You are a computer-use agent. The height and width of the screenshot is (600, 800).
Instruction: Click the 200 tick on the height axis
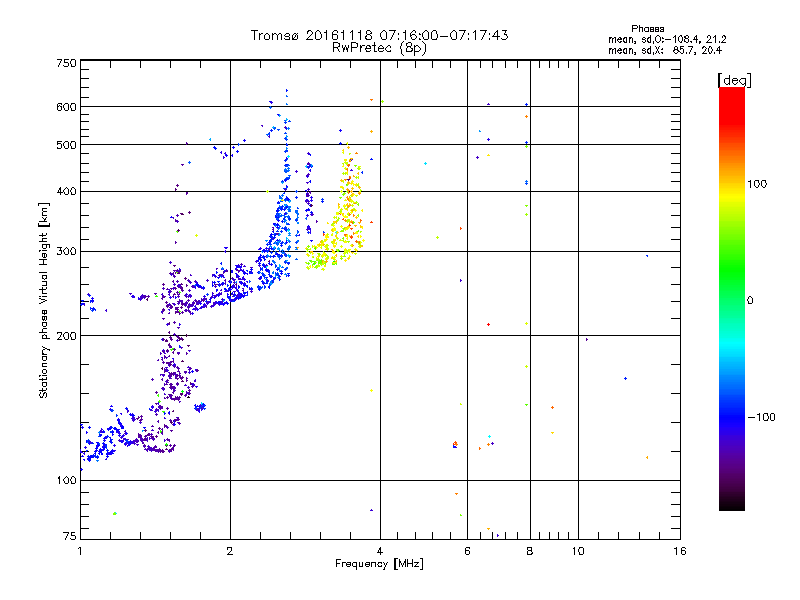[x=66, y=336]
